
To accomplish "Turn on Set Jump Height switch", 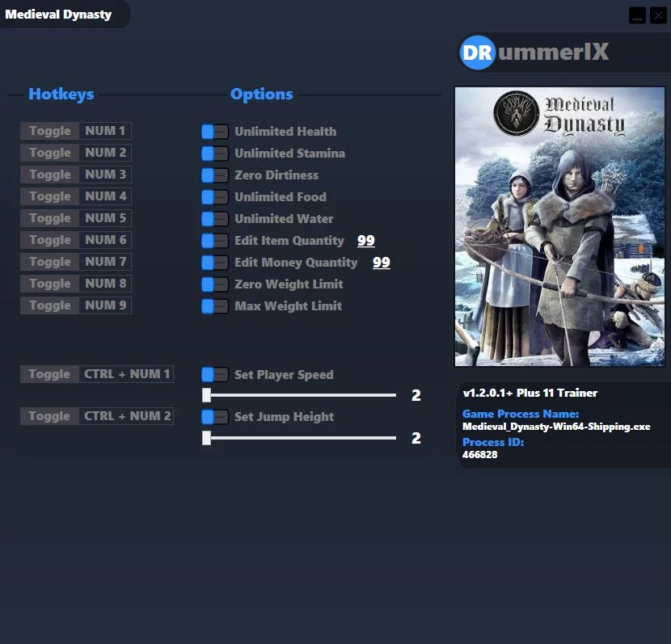I will point(215,416).
